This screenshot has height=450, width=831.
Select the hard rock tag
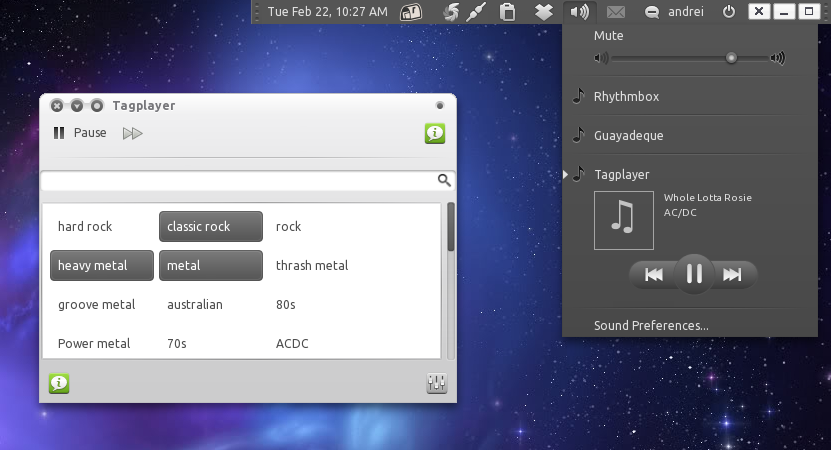(x=85, y=226)
